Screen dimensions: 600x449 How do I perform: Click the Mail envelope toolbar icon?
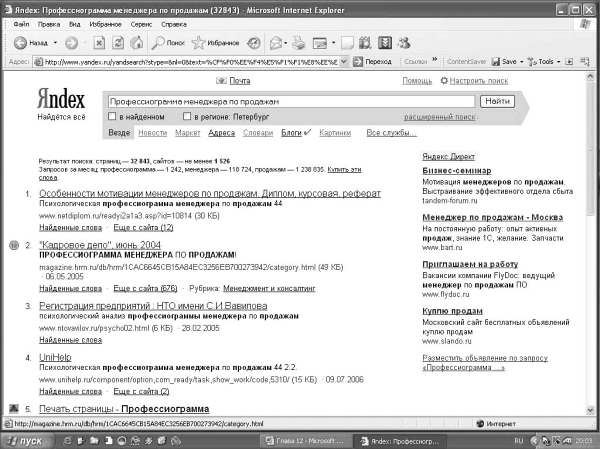click(276, 43)
